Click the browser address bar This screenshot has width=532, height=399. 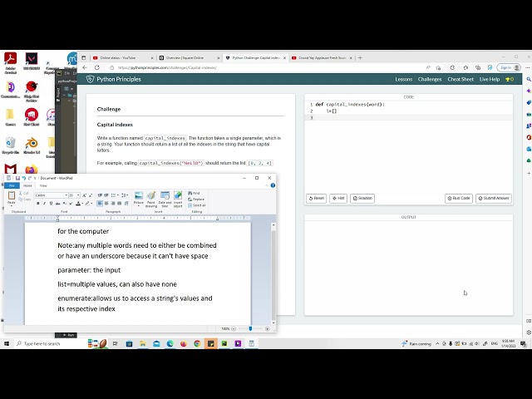[x=264, y=67]
